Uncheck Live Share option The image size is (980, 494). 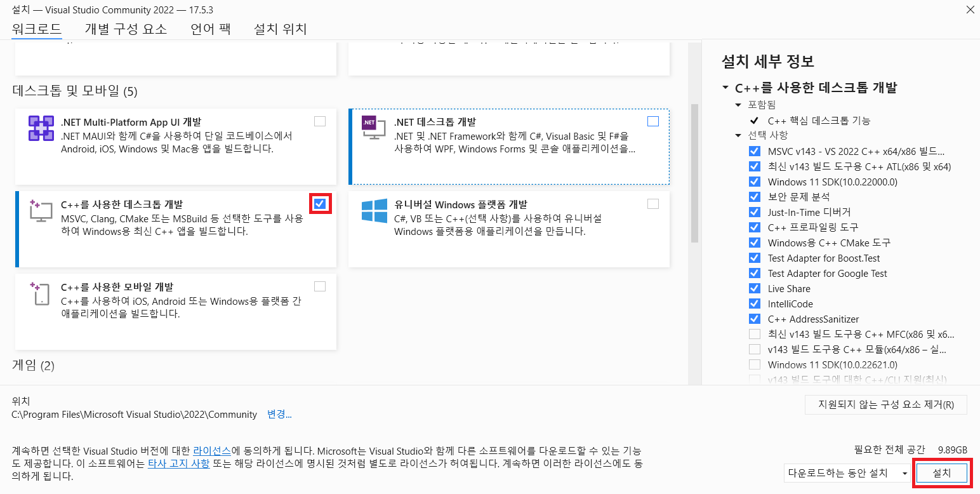coord(754,288)
